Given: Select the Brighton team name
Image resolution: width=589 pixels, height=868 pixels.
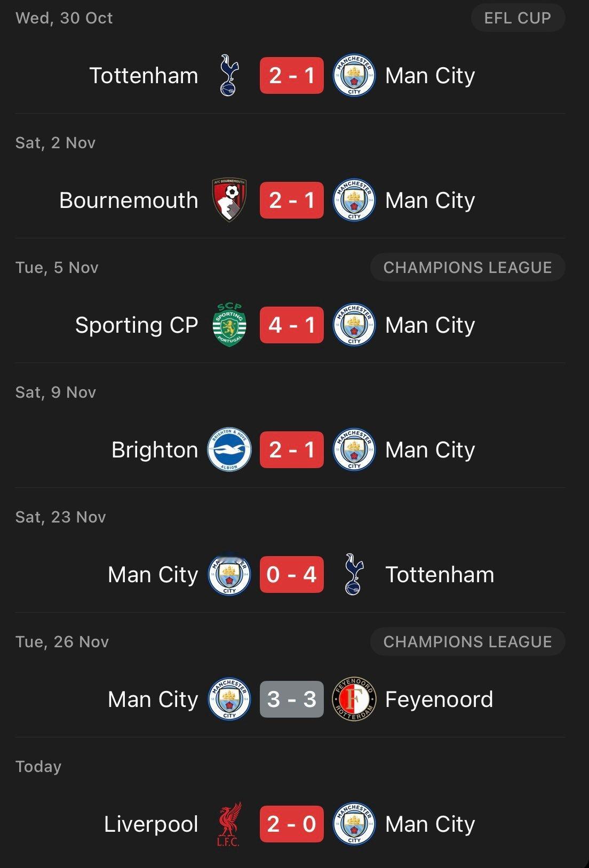Looking at the screenshot, I should [155, 450].
